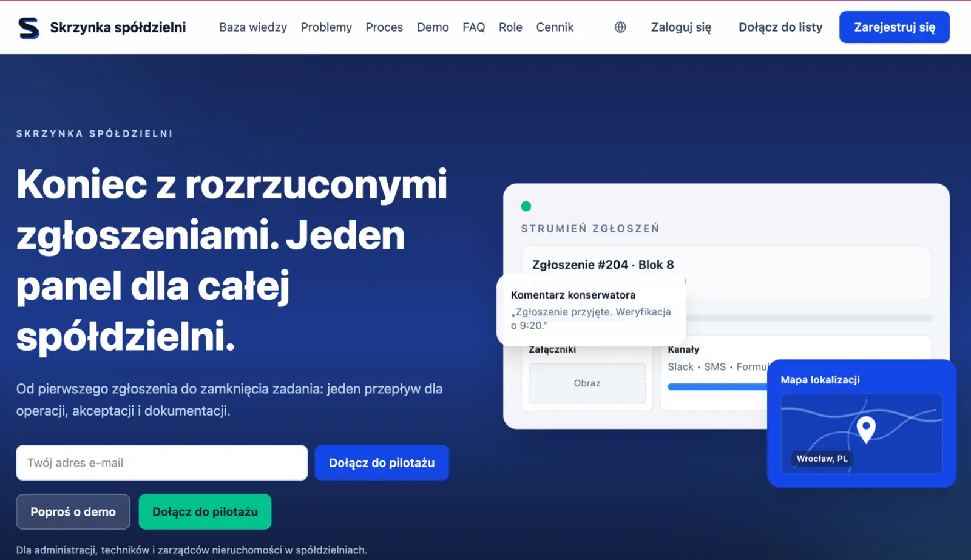Click the Zarejestruj się button
Image resolution: width=971 pixels, height=560 pixels.
(895, 27)
